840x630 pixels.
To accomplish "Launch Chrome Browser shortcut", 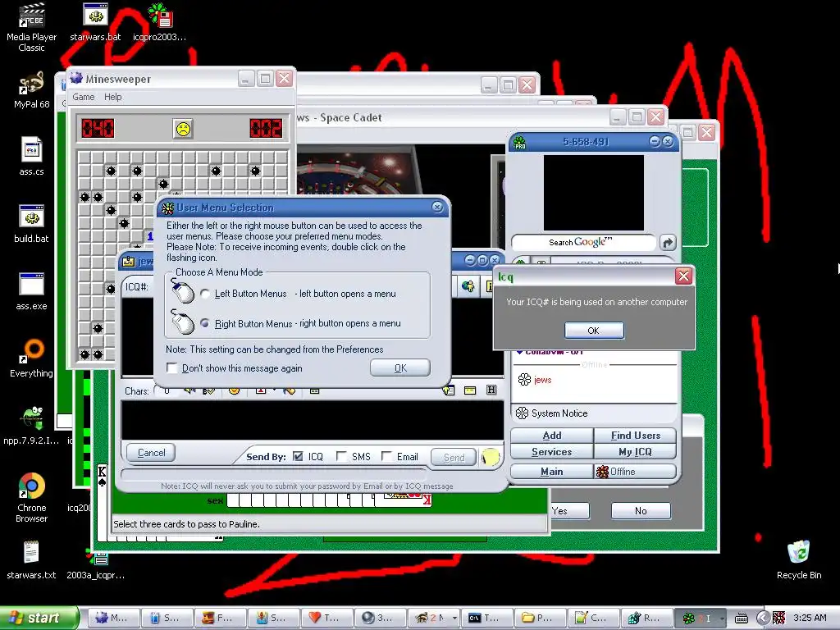I will pyautogui.click(x=32, y=498).
